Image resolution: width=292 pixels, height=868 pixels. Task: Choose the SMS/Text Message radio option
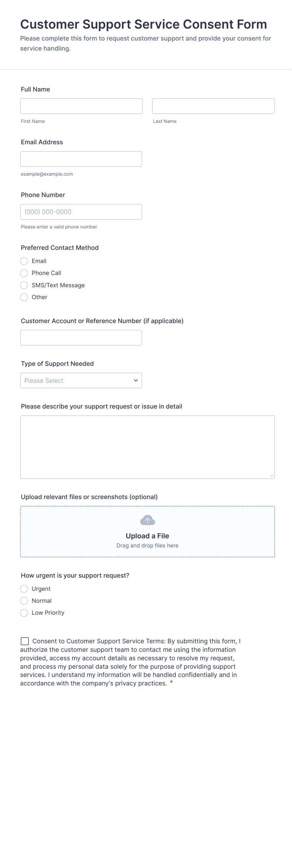pyautogui.click(x=24, y=285)
